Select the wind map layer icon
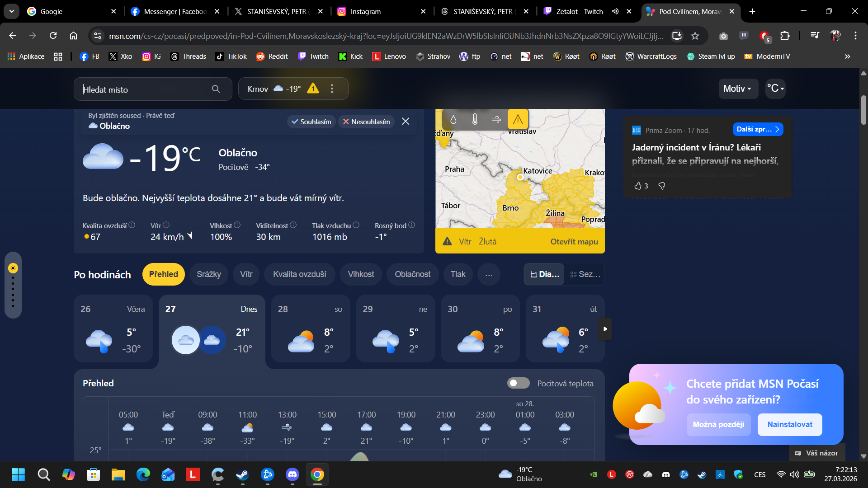 496,119
